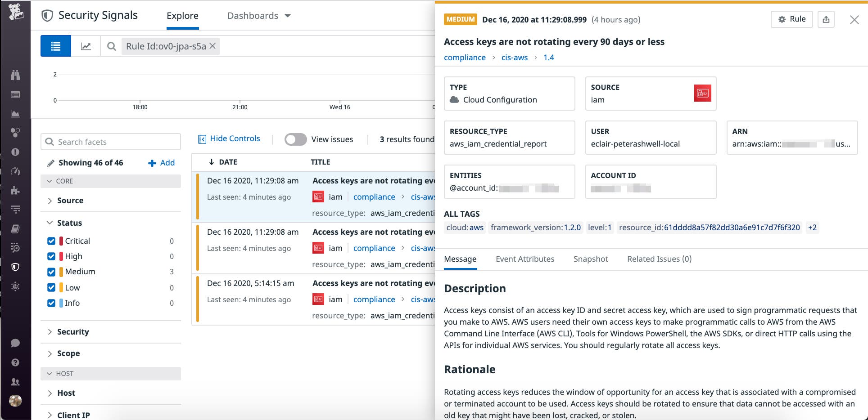Open the compliance breadcrumb link

tap(465, 57)
